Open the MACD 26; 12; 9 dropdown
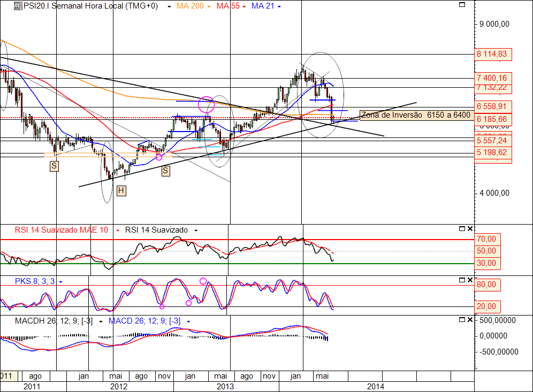The width and height of the screenshot is (533, 392). [x=188, y=322]
